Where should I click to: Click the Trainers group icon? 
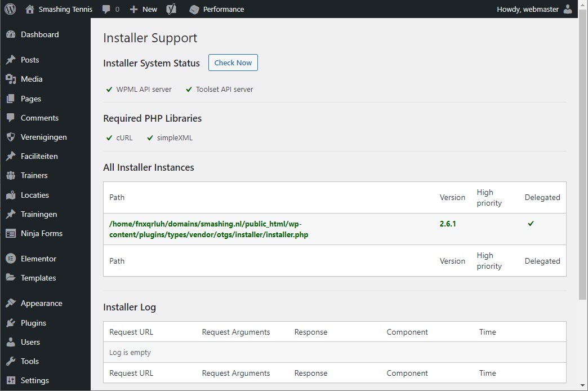pyautogui.click(x=11, y=175)
